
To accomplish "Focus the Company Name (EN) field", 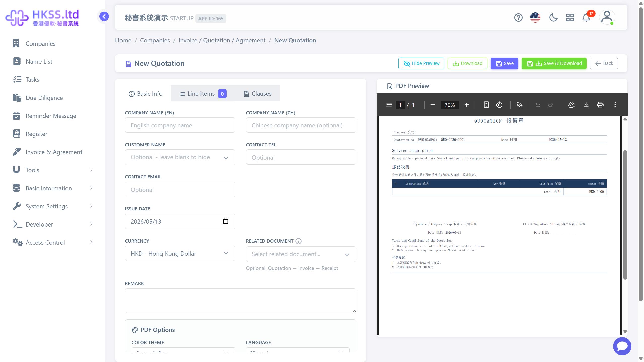I will [x=180, y=125].
